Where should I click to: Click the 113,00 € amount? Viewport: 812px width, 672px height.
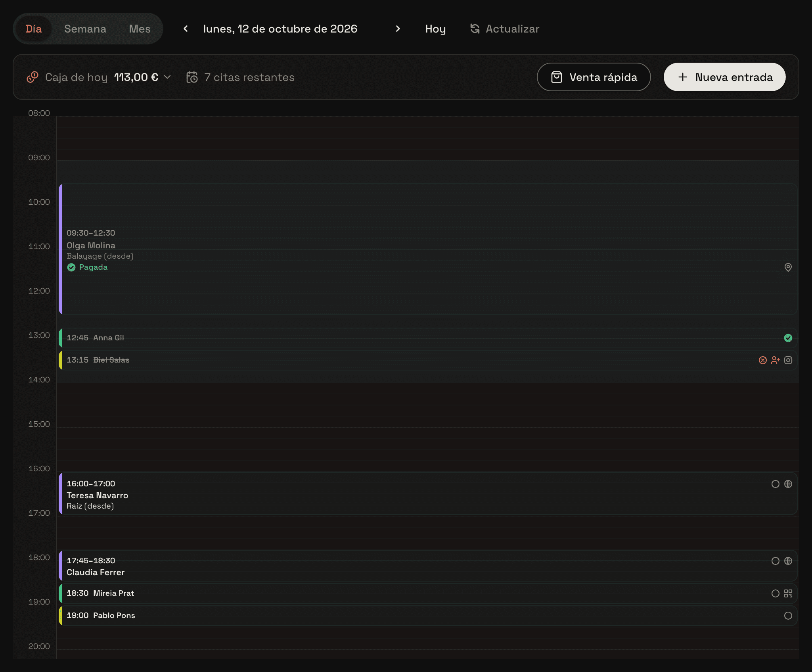point(136,77)
